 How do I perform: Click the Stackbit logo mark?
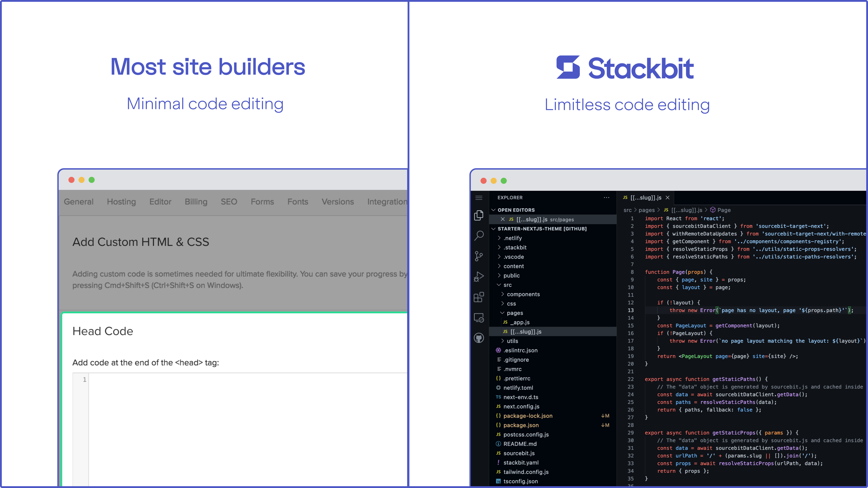(568, 67)
